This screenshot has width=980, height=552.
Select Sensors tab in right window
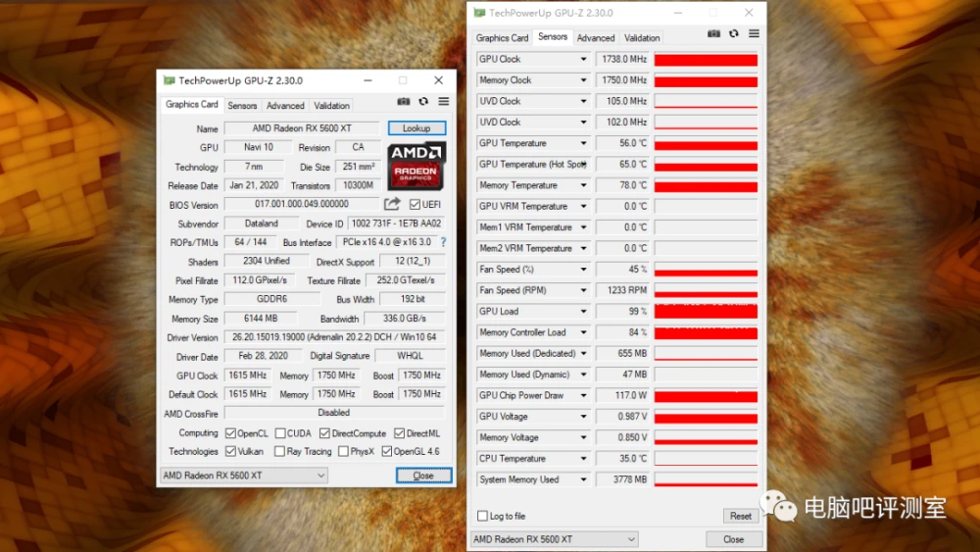click(553, 37)
